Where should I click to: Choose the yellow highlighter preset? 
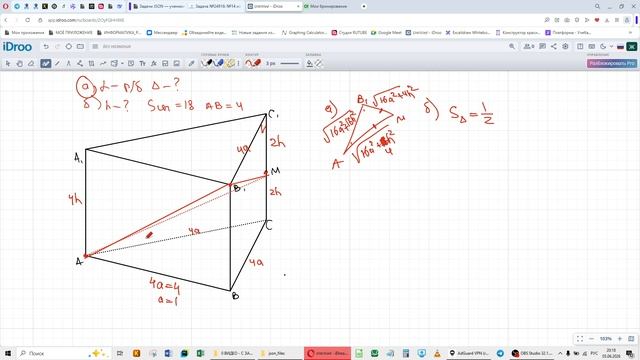coord(230,63)
